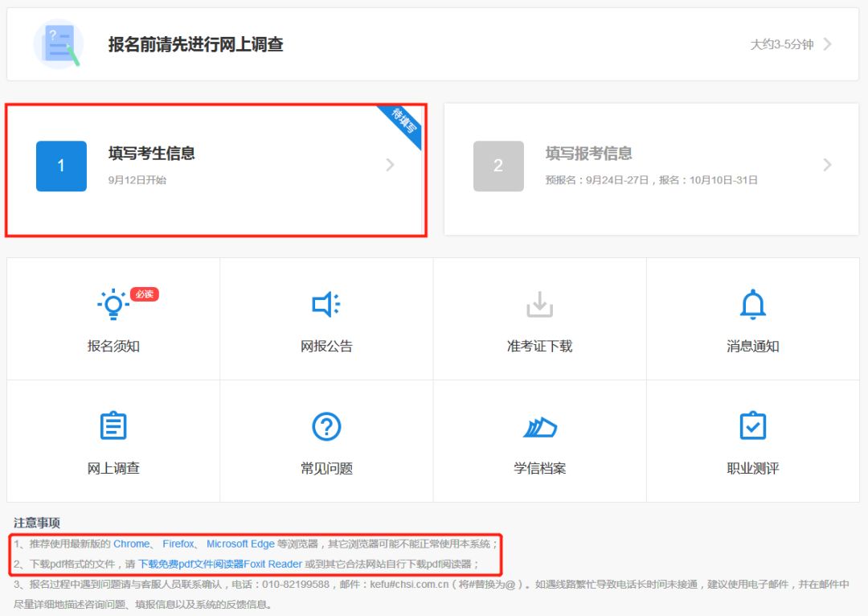Open 常见问题 question mark icon
The image size is (868, 616).
326,426
